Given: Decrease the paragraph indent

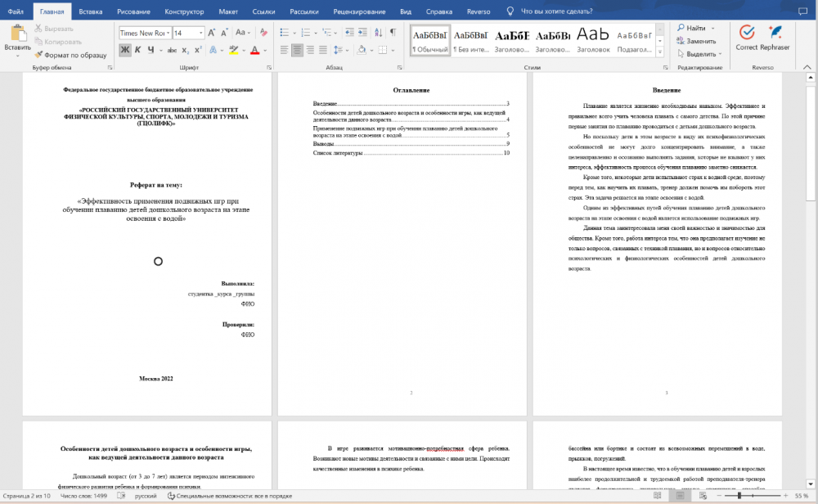Looking at the screenshot, I should [349, 33].
